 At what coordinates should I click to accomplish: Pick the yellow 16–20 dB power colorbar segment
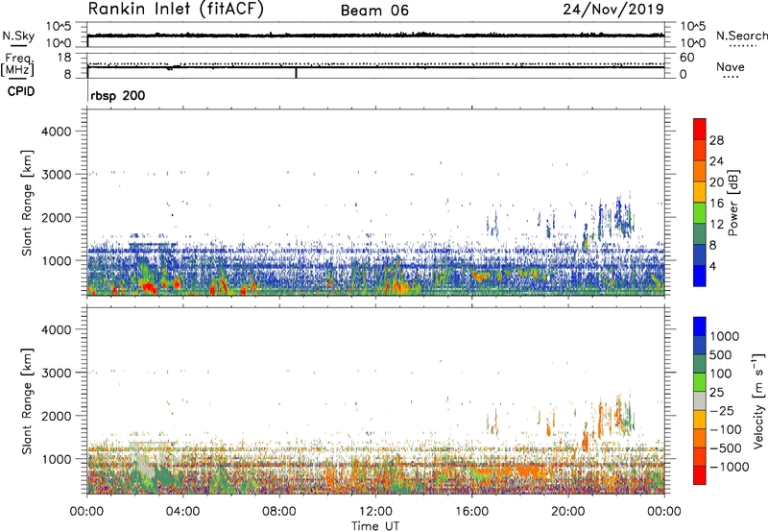coord(700,193)
